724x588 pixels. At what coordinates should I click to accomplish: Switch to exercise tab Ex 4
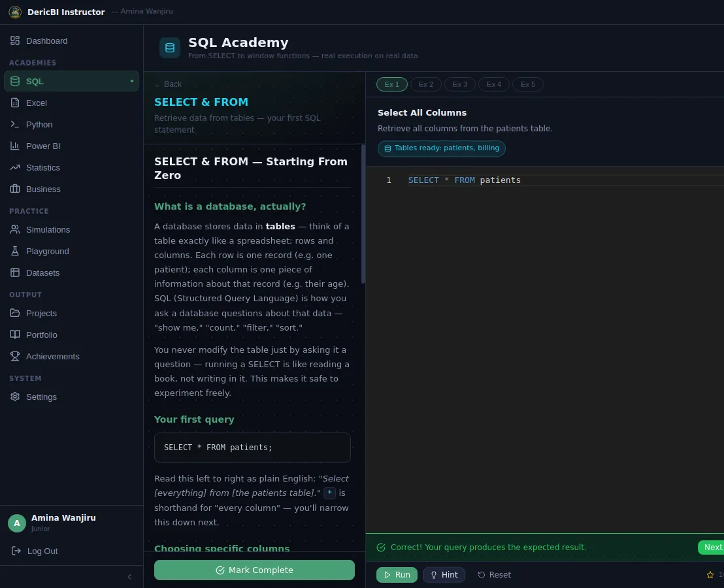point(493,84)
